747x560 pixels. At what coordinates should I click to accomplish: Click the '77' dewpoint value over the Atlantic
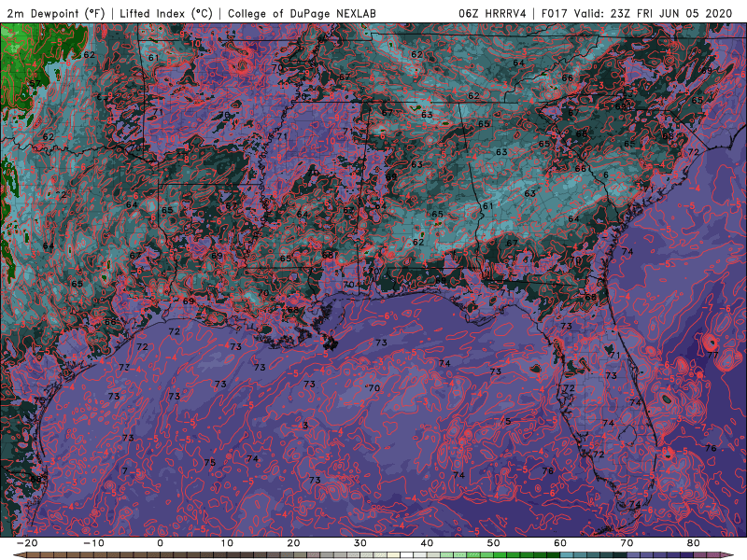[712, 356]
